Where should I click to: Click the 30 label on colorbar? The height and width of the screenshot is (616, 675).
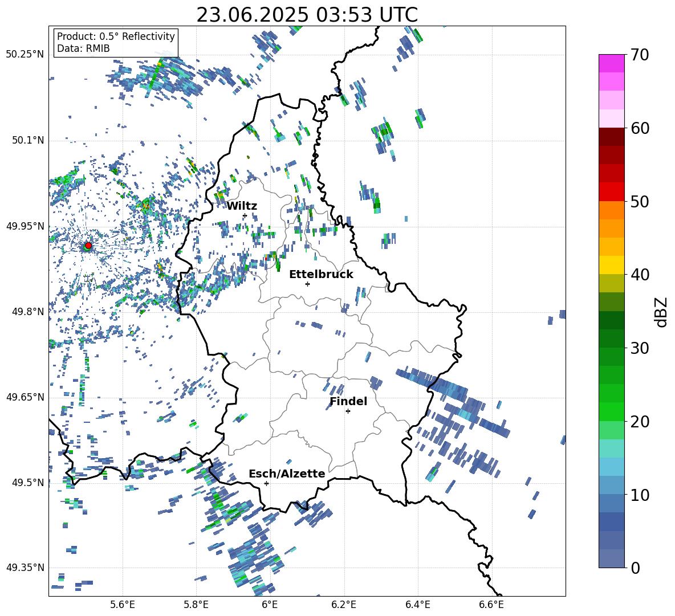(639, 348)
